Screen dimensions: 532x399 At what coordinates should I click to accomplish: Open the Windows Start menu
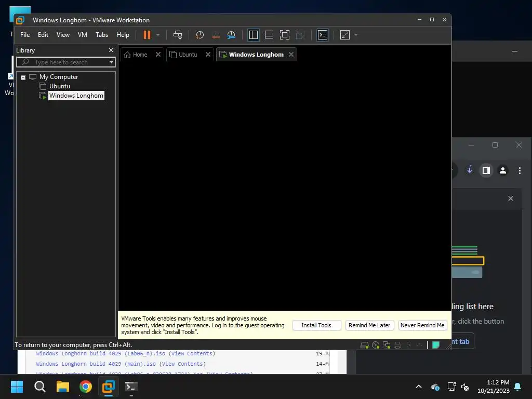[17, 387]
